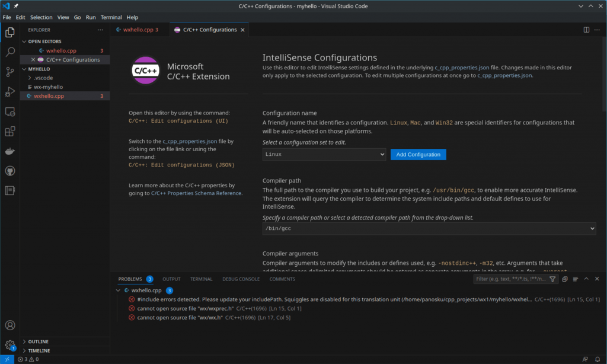The height and width of the screenshot is (364, 607).
Task: Toggle problems view as table or tree
Action: point(576,279)
